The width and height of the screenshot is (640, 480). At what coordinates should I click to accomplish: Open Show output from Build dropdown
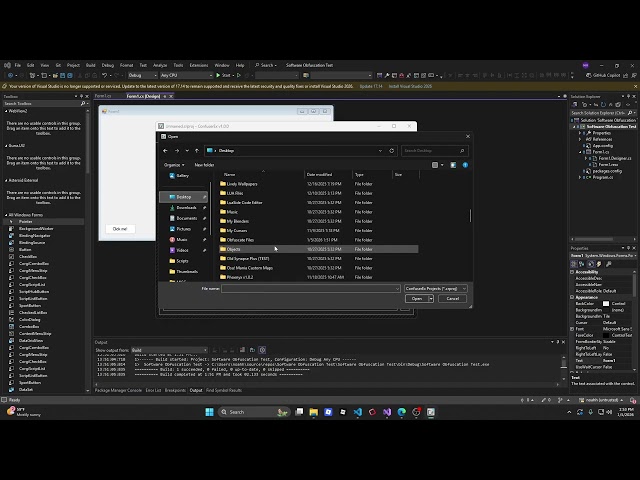[169, 350]
